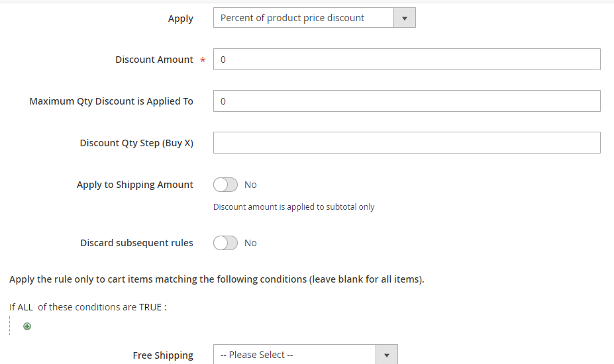Click the "Free Shipping" field label

(163, 355)
